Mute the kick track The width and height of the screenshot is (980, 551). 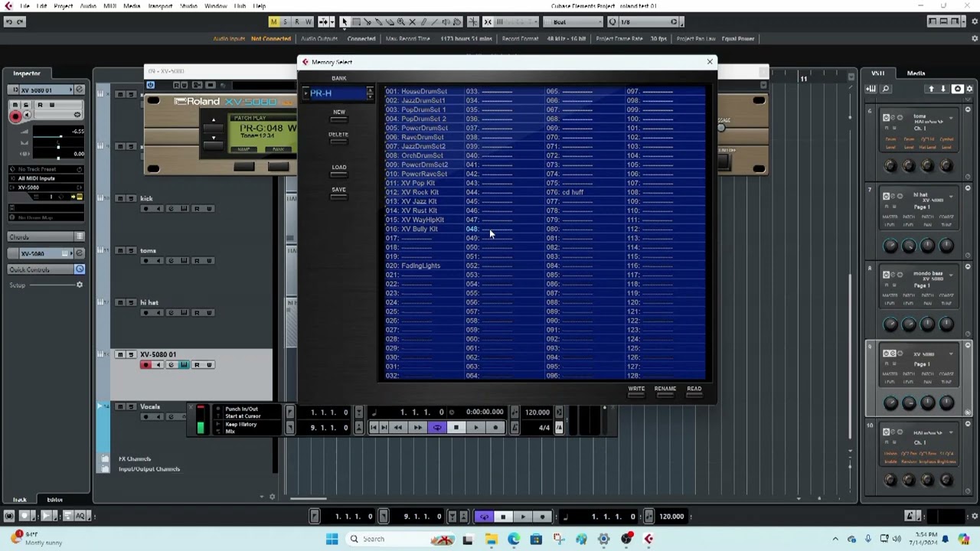coord(120,198)
